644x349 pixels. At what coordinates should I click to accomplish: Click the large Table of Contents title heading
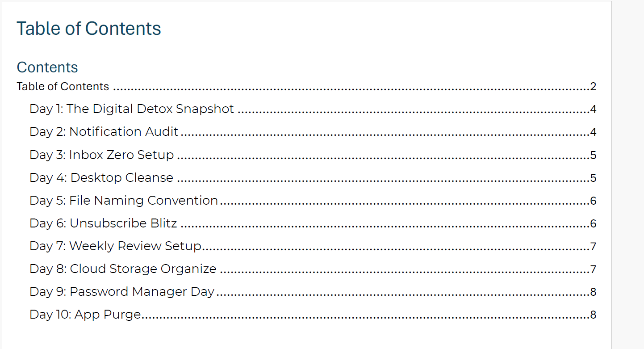tap(89, 29)
